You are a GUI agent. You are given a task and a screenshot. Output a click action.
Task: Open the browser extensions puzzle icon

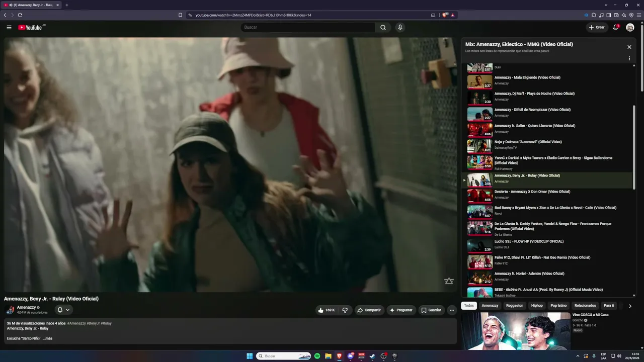[594, 15]
